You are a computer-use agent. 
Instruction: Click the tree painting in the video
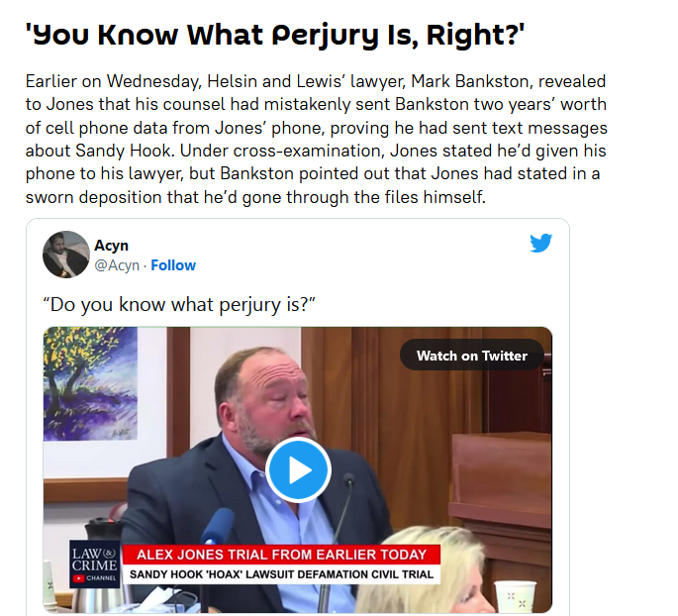click(90, 384)
